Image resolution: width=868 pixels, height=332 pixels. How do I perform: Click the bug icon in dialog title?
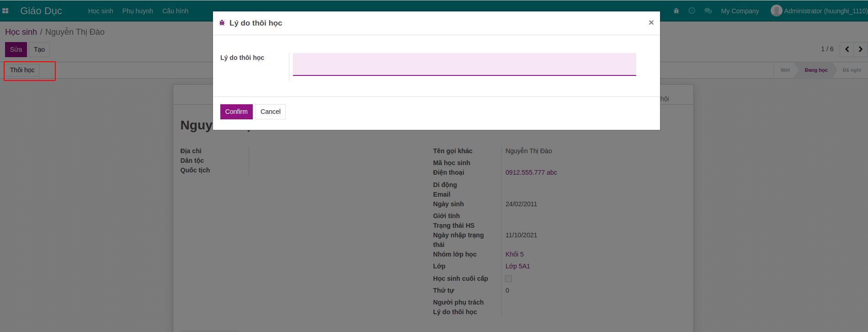coord(222,23)
